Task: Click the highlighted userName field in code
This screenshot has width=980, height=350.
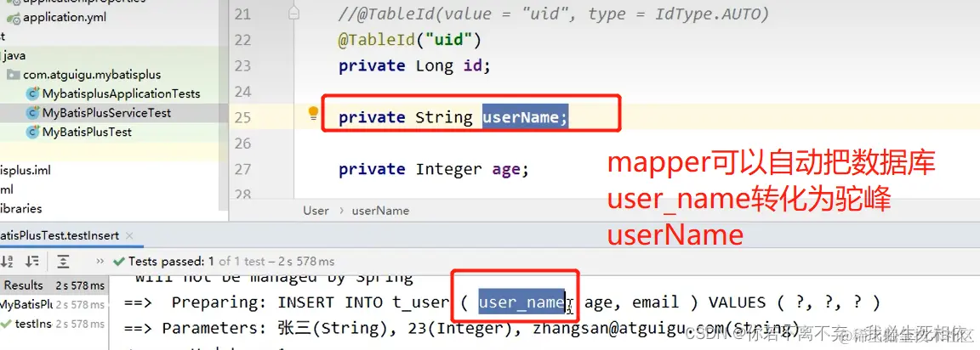Action: (525, 117)
